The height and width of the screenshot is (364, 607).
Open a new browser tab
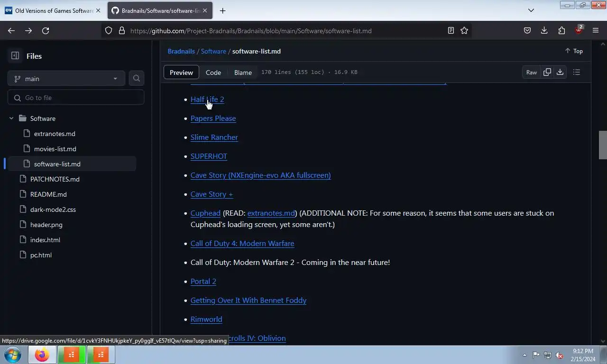coord(222,10)
